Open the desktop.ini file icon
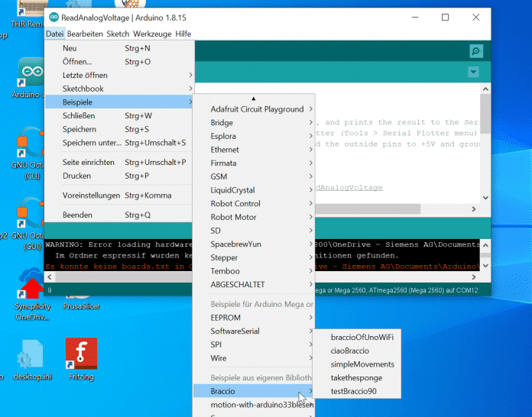This screenshot has width=532, height=417. coord(31,355)
